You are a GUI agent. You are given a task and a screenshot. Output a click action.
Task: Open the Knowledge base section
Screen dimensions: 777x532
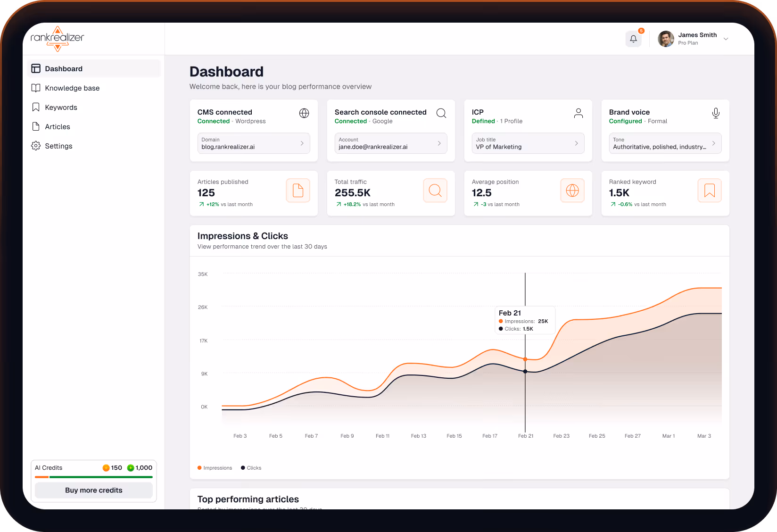click(72, 88)
